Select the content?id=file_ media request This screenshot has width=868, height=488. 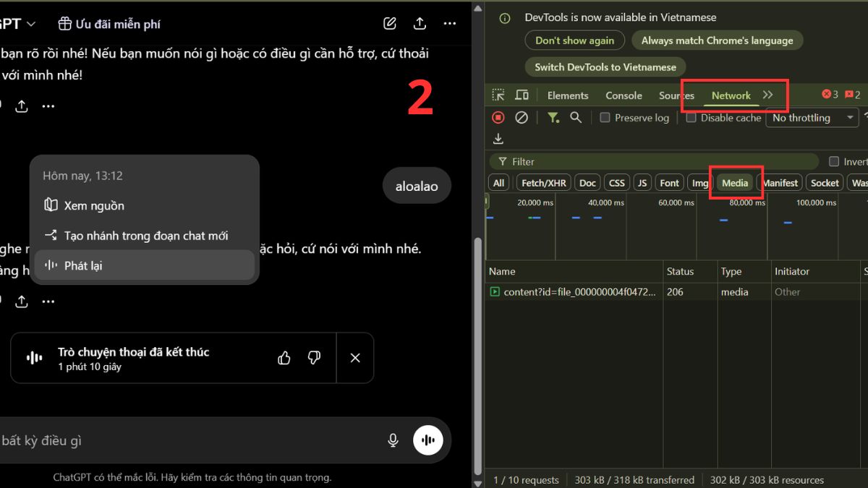[x=574, y=292]
